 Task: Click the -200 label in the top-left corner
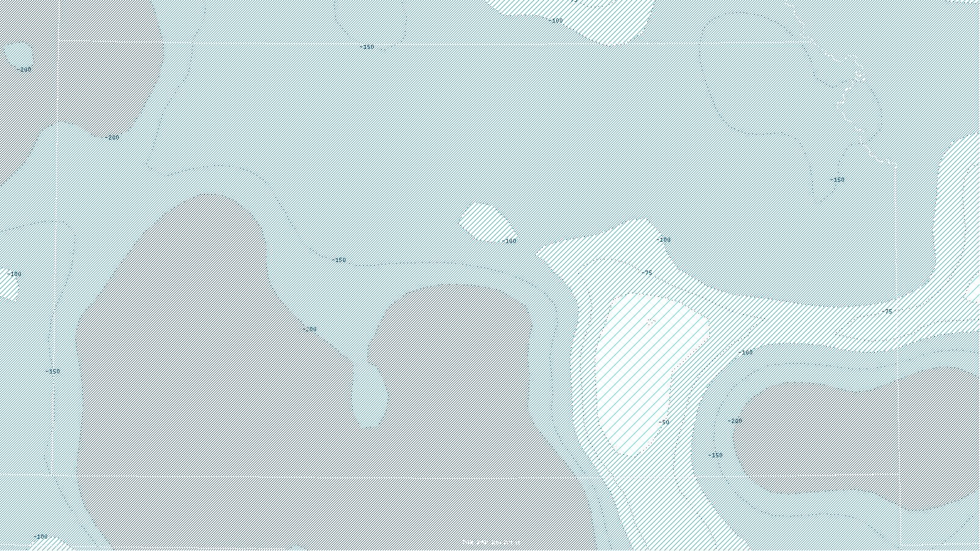23,70
